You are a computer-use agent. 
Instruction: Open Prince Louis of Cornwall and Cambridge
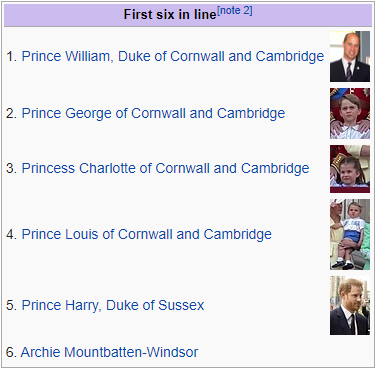pos(147,234)
